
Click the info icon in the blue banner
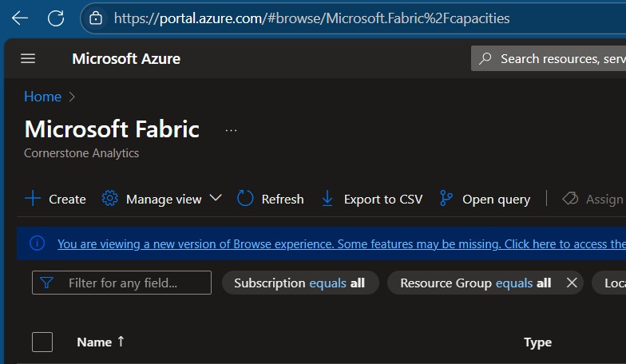coord(37,243)
